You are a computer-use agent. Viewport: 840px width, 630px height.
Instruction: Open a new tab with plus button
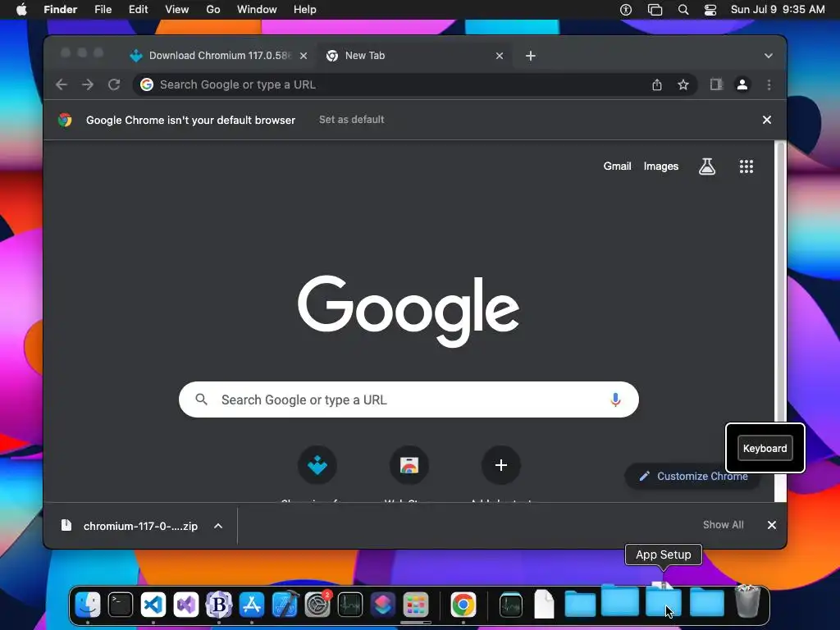pos(531,56)
